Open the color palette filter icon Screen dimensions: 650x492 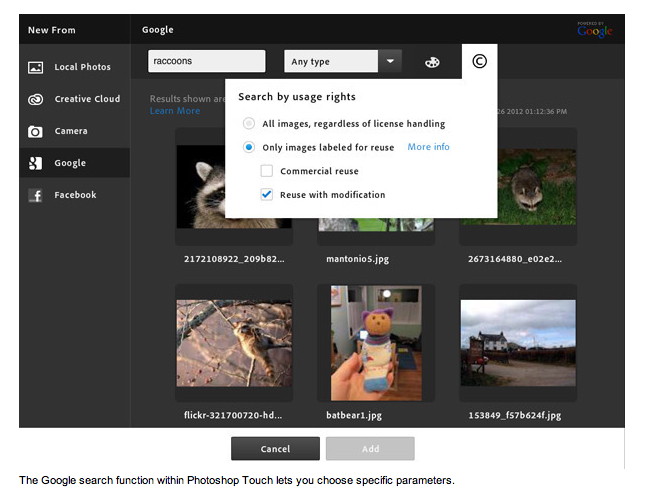coord(432,62)
